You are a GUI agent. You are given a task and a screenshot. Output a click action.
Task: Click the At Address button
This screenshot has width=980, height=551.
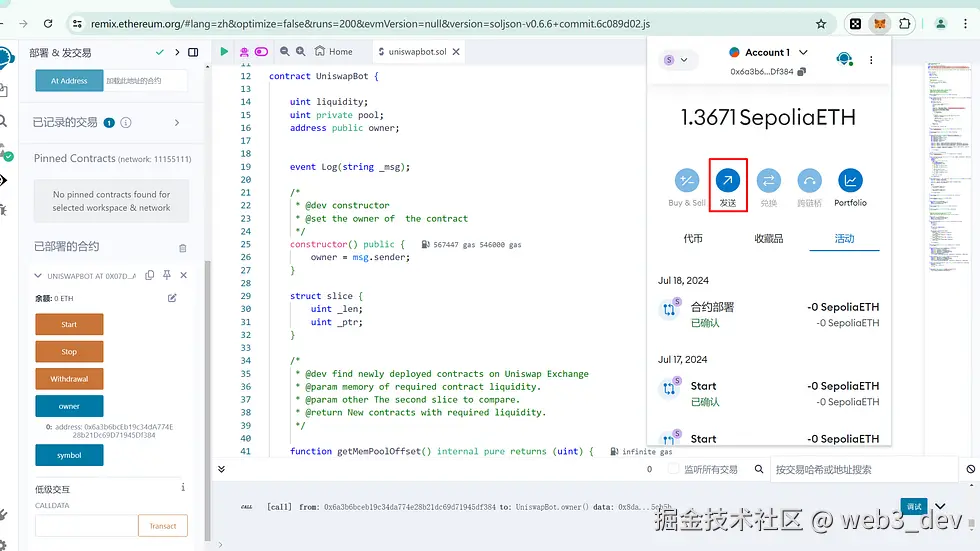[69, 81]
